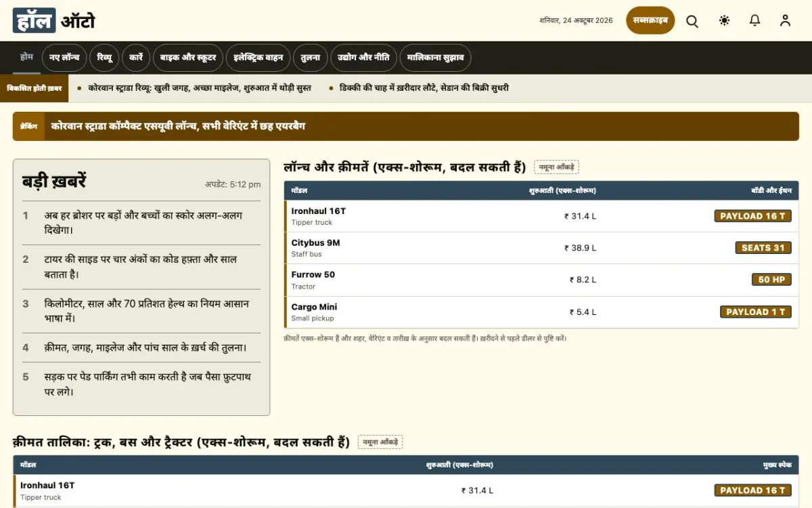Click the 50 HP badge
812x508 pixels.
tap(771, 280)
